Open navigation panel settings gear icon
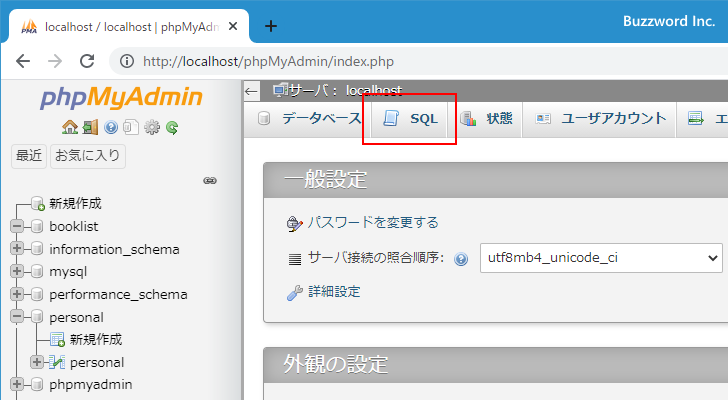The image size is (728, 400). (x=152, y=127)
